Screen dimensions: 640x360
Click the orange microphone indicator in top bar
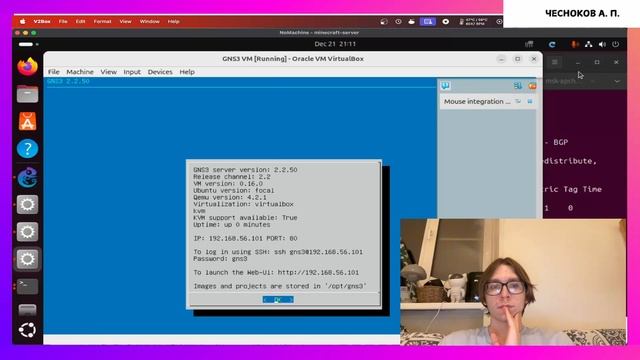575,44
